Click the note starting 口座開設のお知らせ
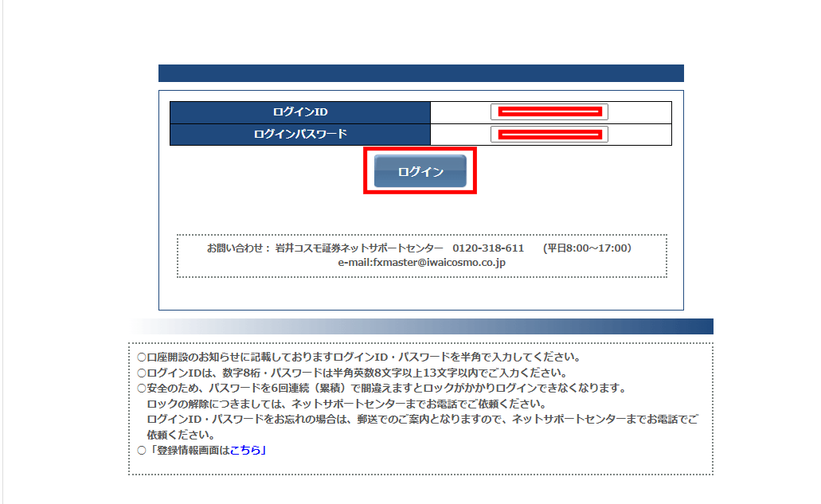The width and height of the screenshot is (821, 504). click(x=359, y=357)
